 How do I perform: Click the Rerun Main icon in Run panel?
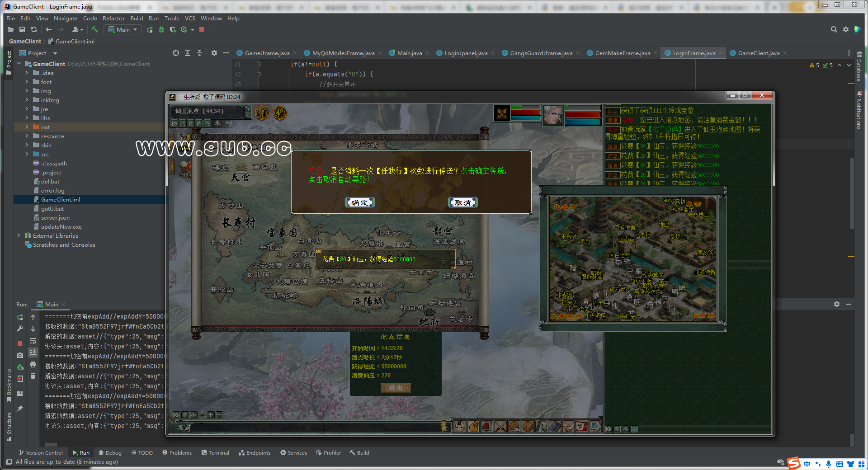coord(20,317)
